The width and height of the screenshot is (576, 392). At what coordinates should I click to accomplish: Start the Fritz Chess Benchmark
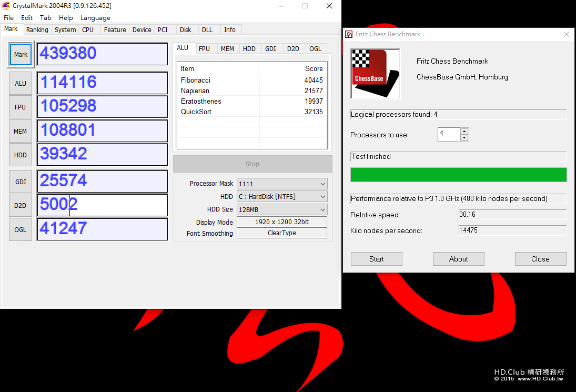click(377, 259)
